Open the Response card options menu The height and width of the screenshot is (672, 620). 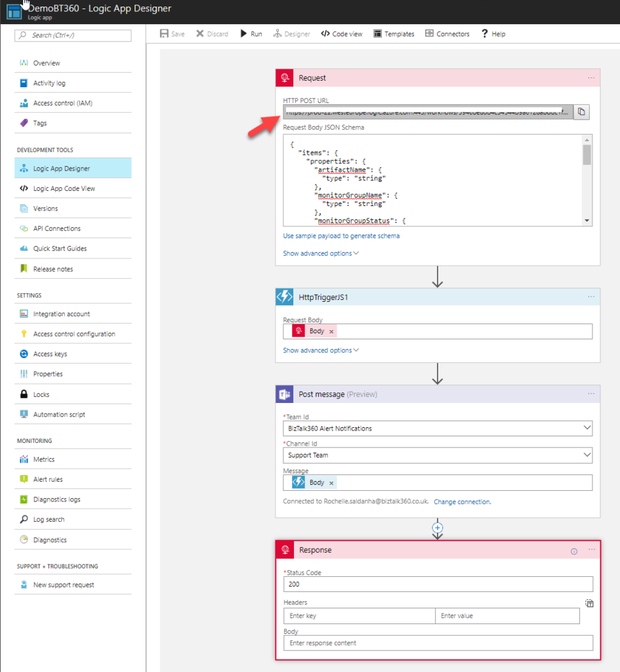coord(590,550)
